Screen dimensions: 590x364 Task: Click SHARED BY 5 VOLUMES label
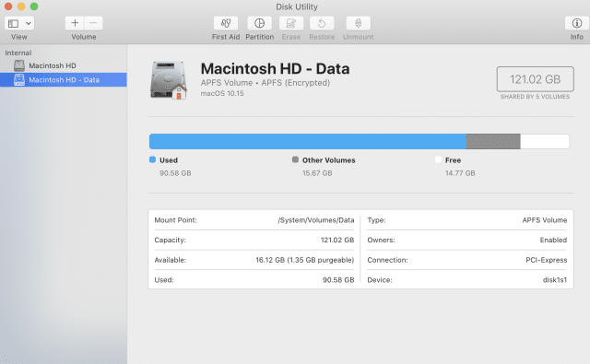(535, 97)
